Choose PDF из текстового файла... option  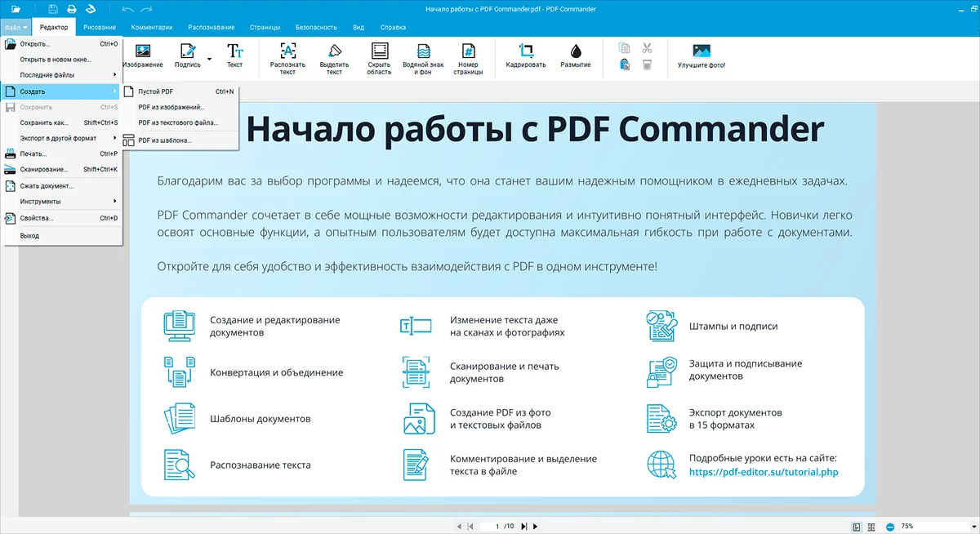[x=180, y=122]
